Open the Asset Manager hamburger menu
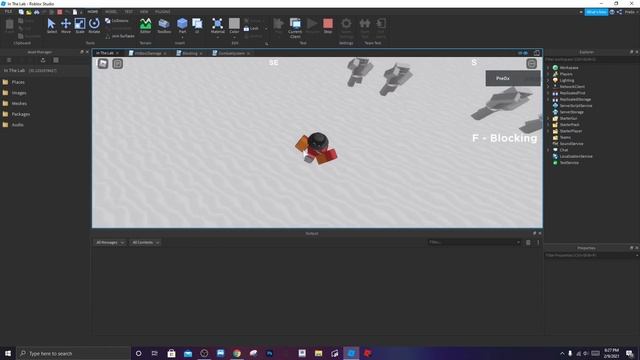The image size is (640, 360). (x=9, y=60)
